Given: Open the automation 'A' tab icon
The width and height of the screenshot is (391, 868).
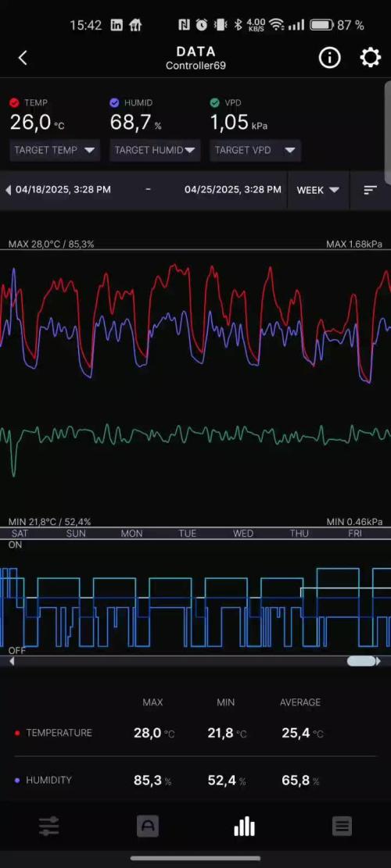Looking at the screenshot, I should click(x=147, y=827).
